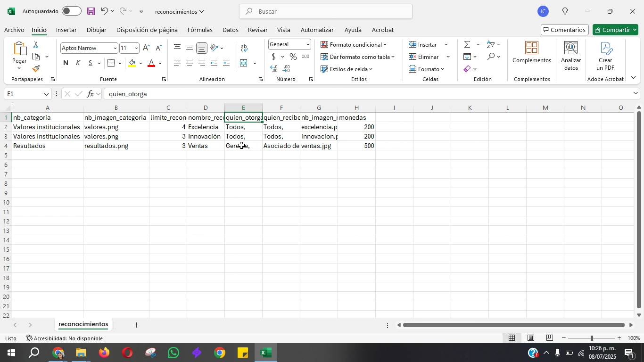Viewport: 644px width, 362px height.
Task: Open the Name Box dropdown arrow
Action: point(46,94)
